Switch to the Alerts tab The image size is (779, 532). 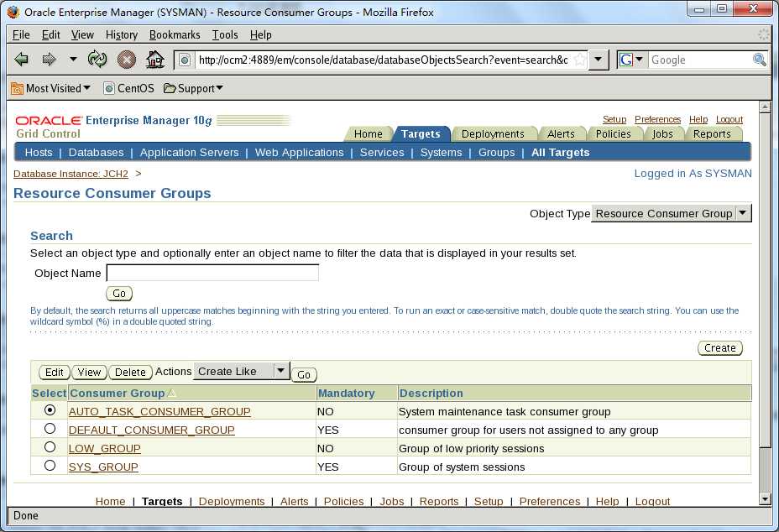click(561, 133)
